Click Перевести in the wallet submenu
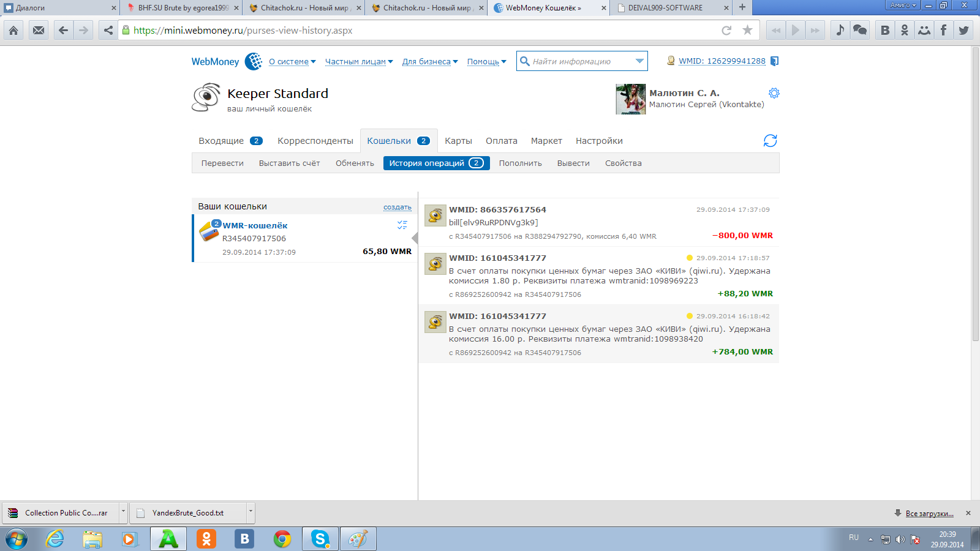This screenshot has width=980, height=551. (x=222, y=163)
